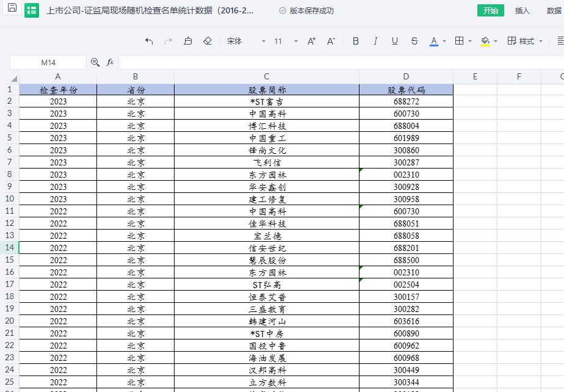Screen dimensions: 564x392
Task: Click the 版本保存成功 status text
Action: point(311,11)
